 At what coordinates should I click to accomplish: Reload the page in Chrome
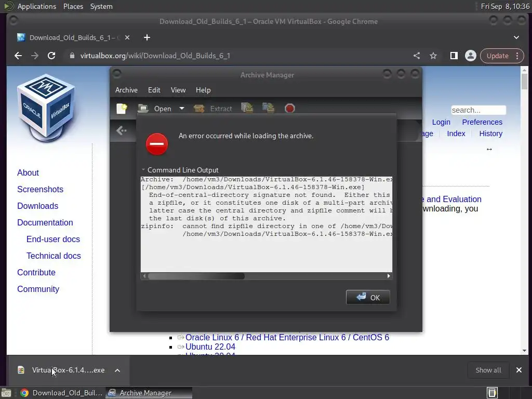tap(51, 56)
